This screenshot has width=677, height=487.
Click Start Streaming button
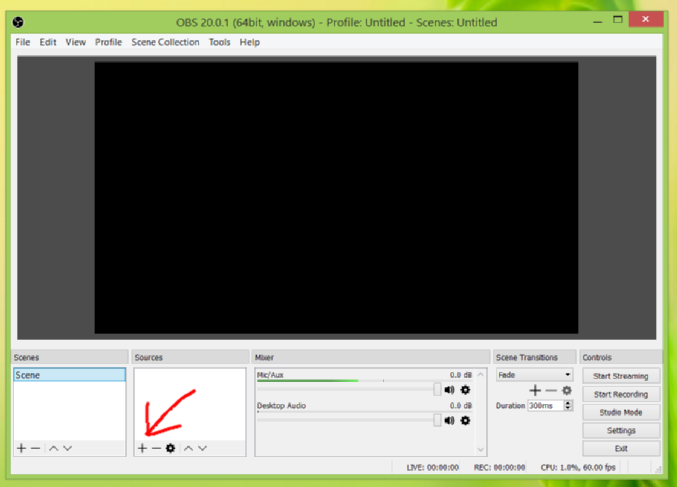tap(621, 376)
